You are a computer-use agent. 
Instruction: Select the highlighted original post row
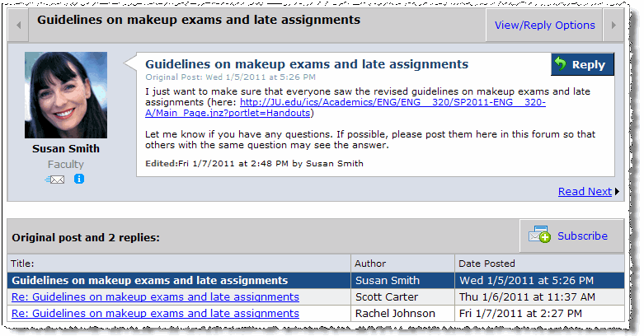tap(148, 280)
